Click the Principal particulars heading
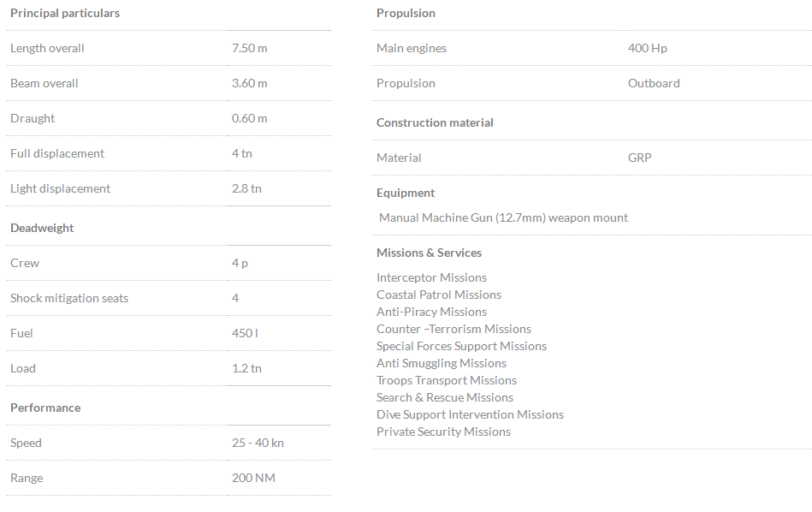Image resolution: width=812 pixels, height=512 pixels. 65,13
